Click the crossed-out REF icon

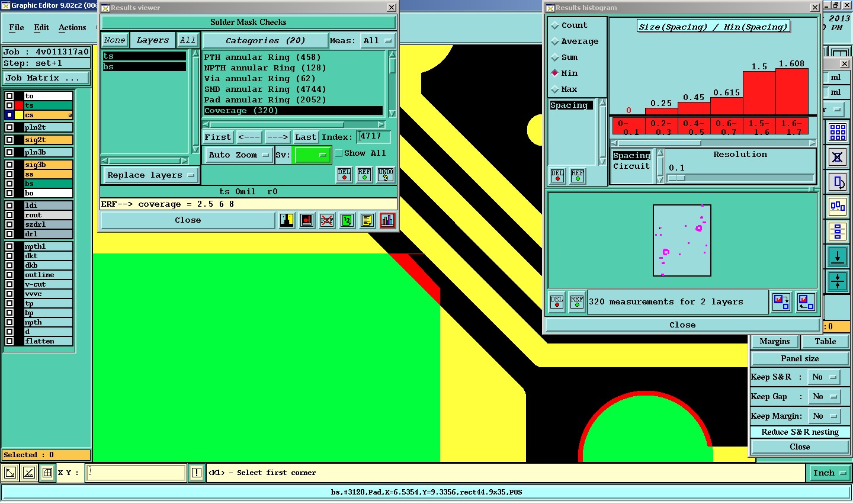(327, 220)
